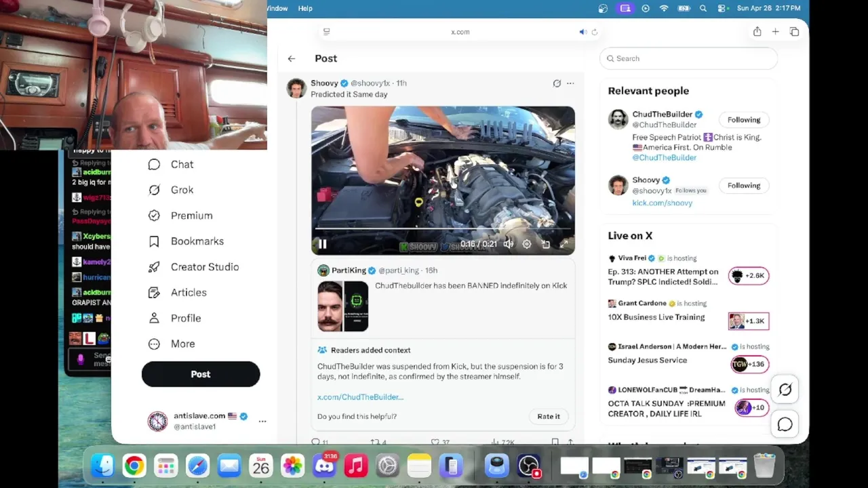This screenshot has height=488, width=868.
Task: Click the Readers added context heading
Action: 370,350
